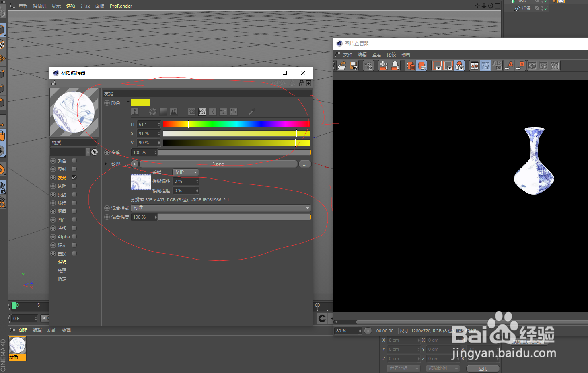
Task: Toggle the 反射 (Reflectance) channel checkbox
Action: tap(73, 194)
